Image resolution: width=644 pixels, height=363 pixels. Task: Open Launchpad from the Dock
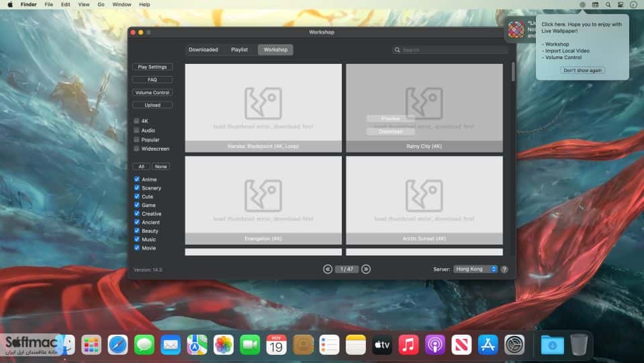91,345
